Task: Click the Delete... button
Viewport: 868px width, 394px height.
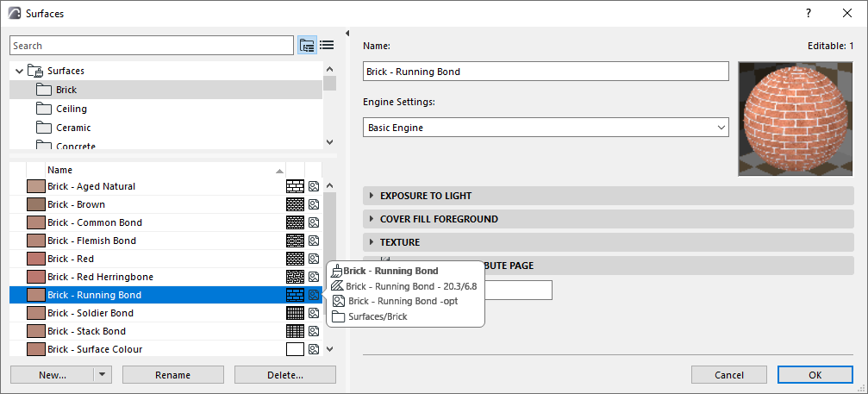Action: [284, 374]
